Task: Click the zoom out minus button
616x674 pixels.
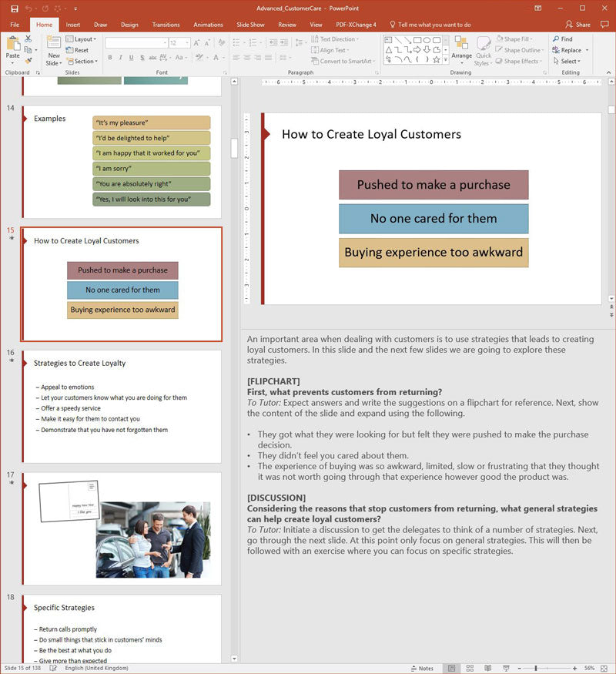Action: coord(519,669)
